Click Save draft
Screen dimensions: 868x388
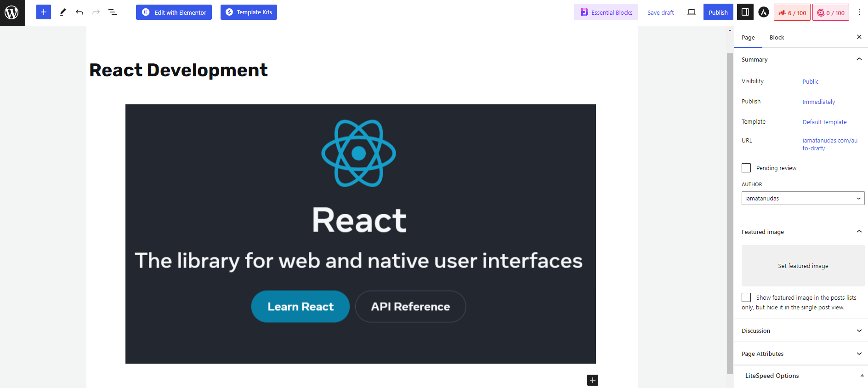[661, 12]
